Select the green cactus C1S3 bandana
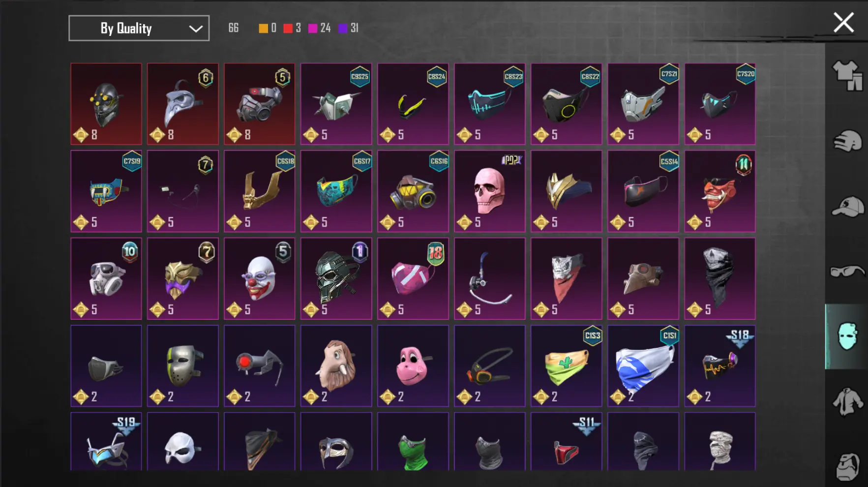Image resolution: width=868 pixels, height=487 pixels. click(x=566, y=365)
